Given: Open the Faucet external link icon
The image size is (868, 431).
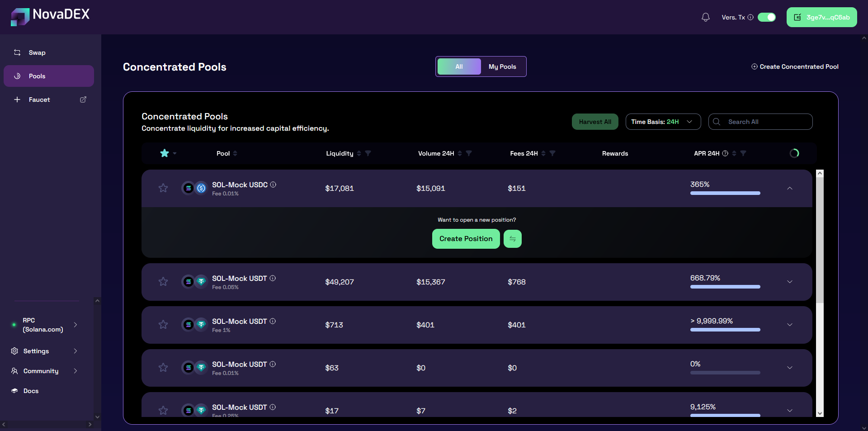Looking at the screenshot, I should point(83,99).
